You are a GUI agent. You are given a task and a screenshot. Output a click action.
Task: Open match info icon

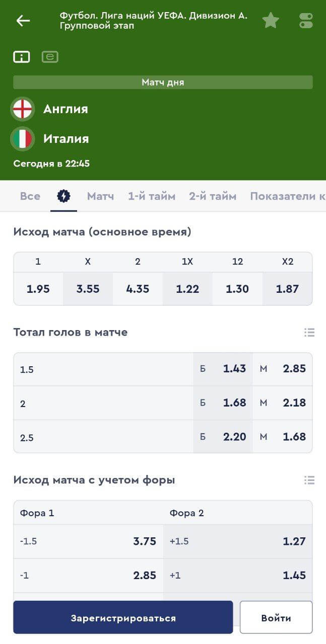[x=22, y=57]
